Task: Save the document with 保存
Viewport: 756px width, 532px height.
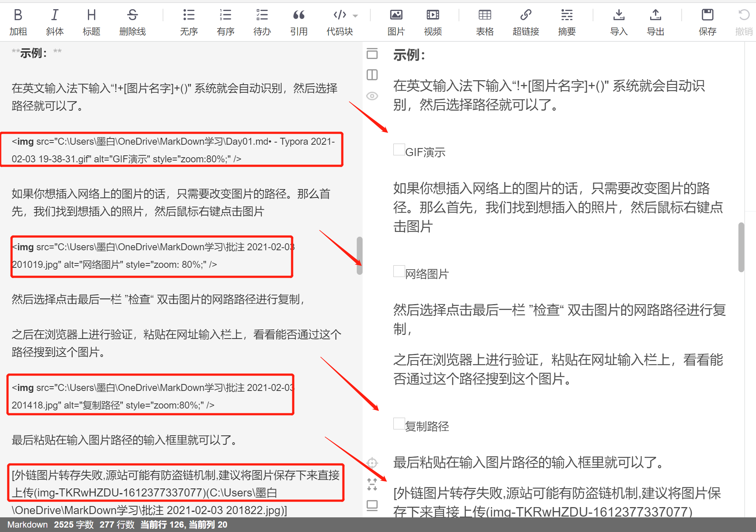Action: click(x=707, y=21)
